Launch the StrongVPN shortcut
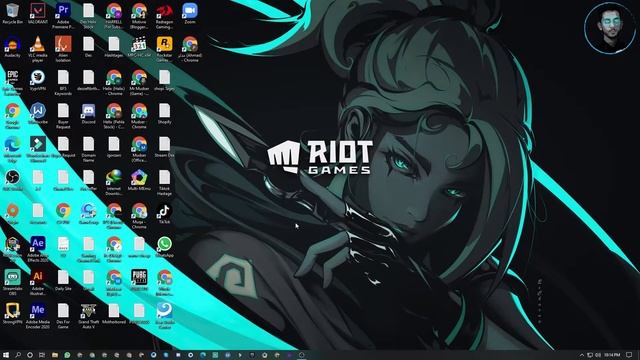Screen dimensions: 640x360 point(12,313)
